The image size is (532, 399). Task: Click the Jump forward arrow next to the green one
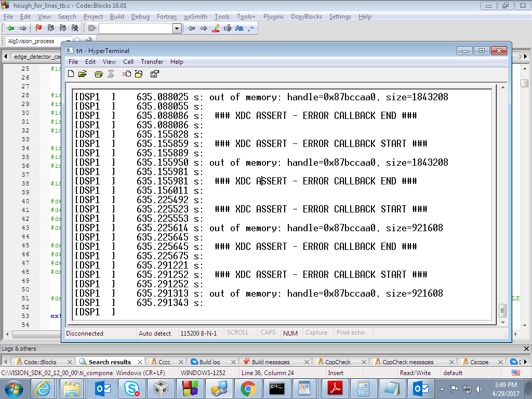(x=23, y=28)
